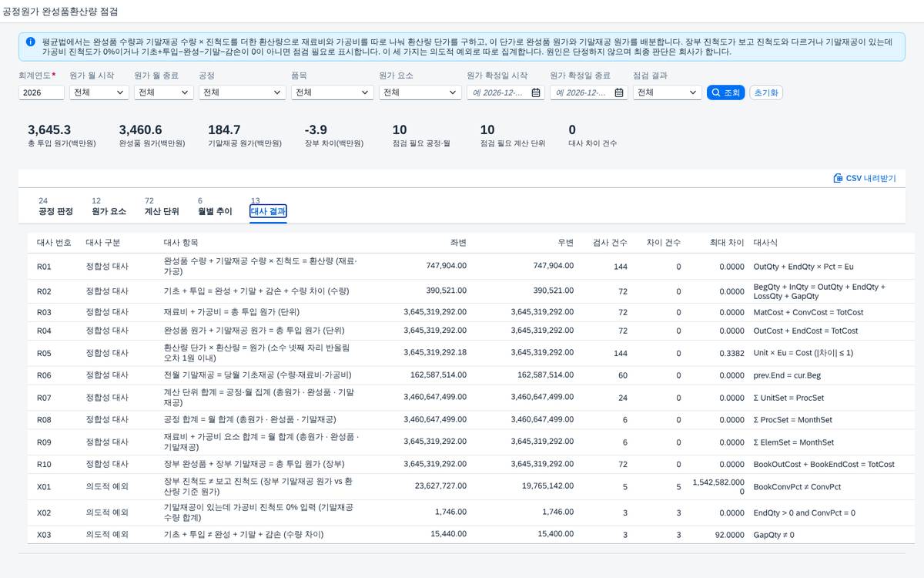Click the 조회 search button

(x=725, y=92)
